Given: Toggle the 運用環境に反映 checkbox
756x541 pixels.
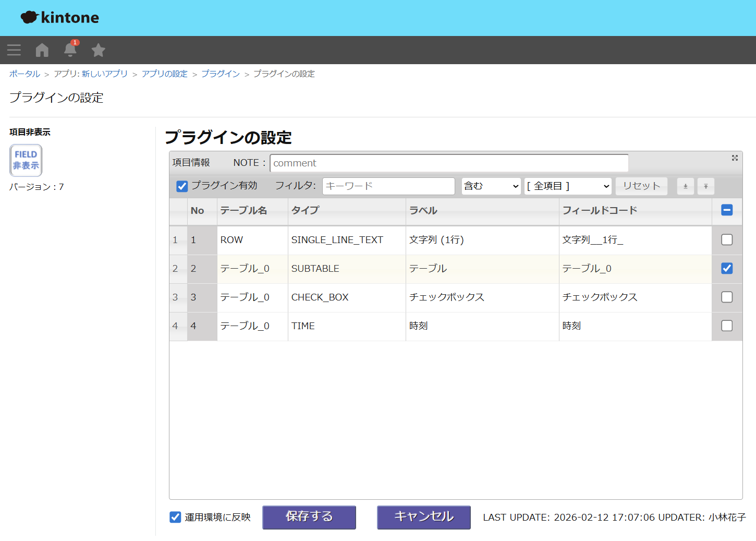Looking at the screenshot, I should point(175,517).
